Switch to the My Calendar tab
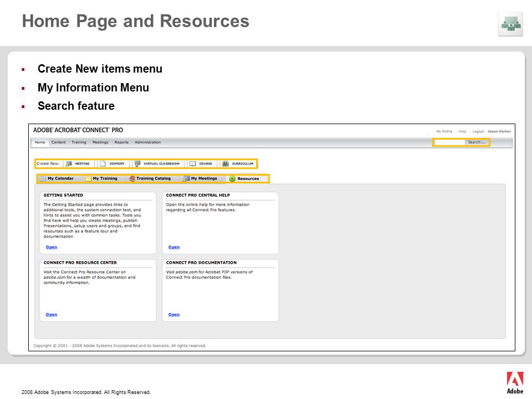This screenshot has width=532, height=399. 57,178
